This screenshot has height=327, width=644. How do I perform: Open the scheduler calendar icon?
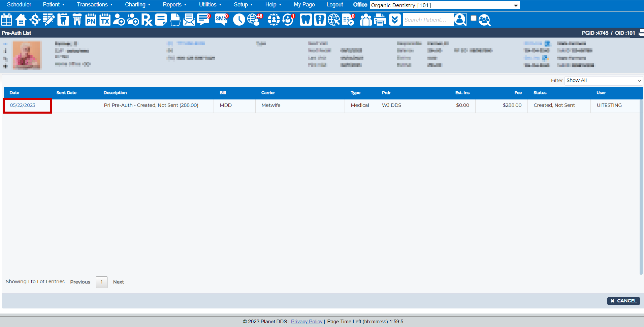coord(7,20)
